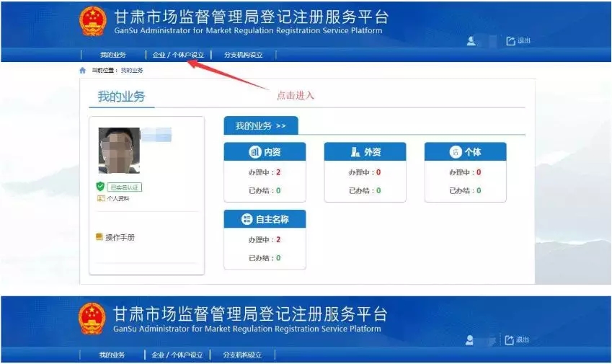This screenshot has height=364, width=612.
Task: Click 个体 已办结 count 0
Action: pos(479,190)
